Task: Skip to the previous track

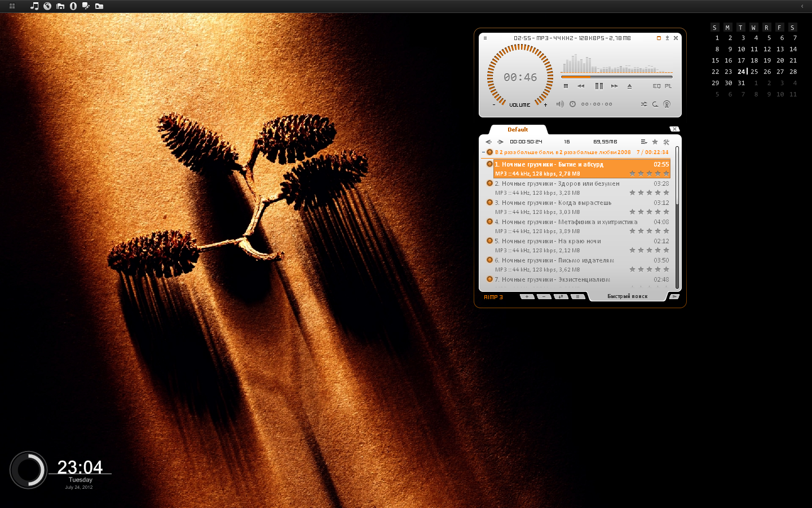Action: pos(581,86)
